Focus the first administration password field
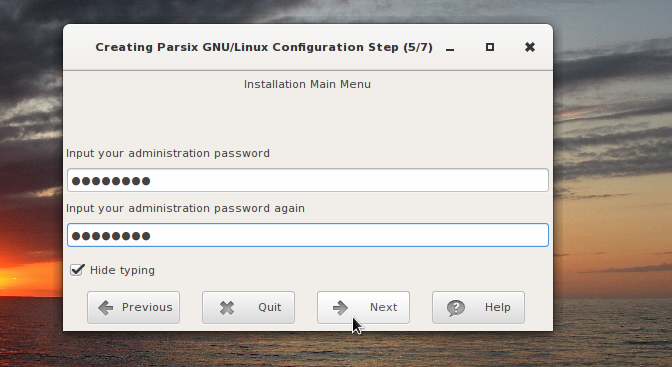Screen dimensions: 672x367 click(308, 180)
